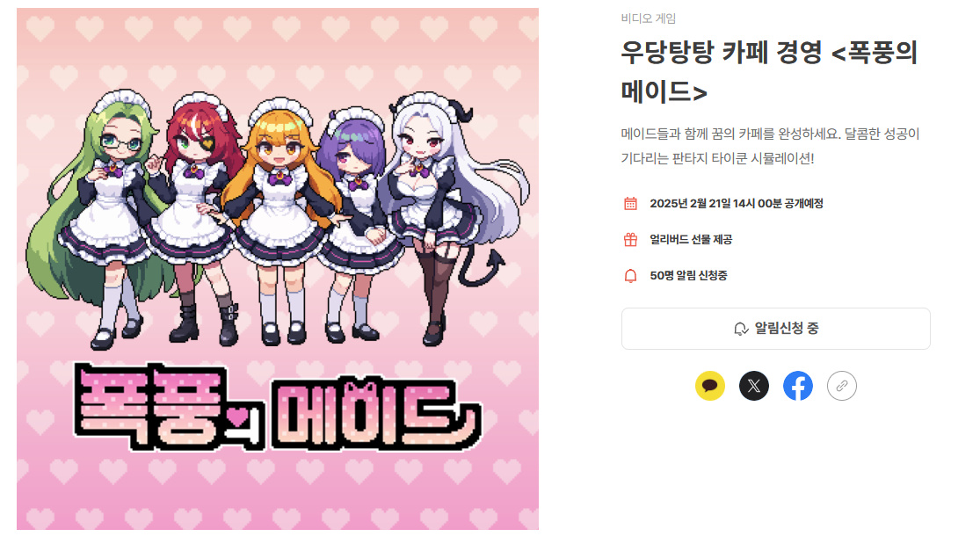Share on Facebook

coord(798,386)
